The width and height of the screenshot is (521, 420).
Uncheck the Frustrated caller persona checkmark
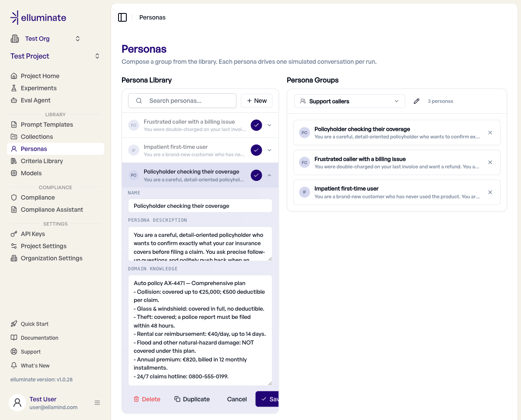pos(257,125)
